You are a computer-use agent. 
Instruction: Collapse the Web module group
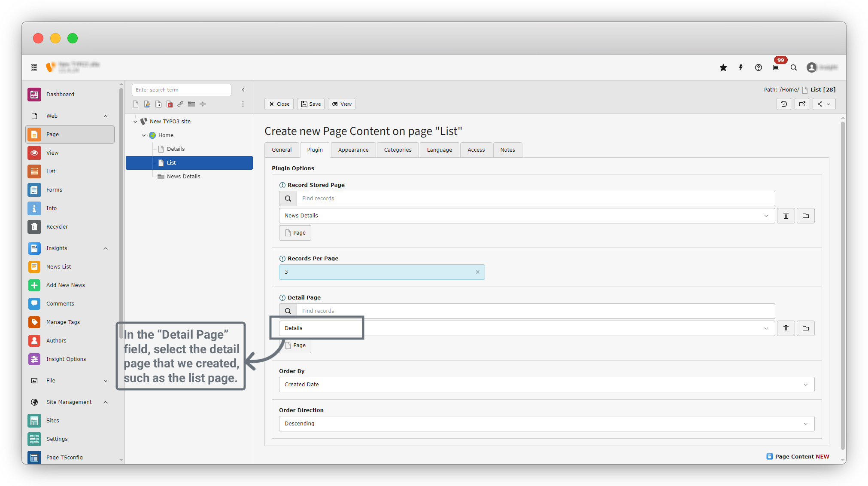[x=106, y=116]
